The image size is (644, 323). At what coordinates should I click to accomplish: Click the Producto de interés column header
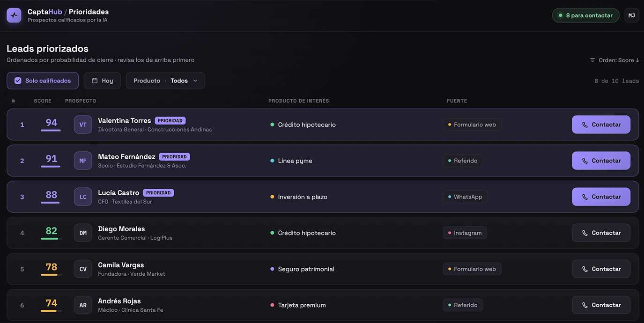299,101
